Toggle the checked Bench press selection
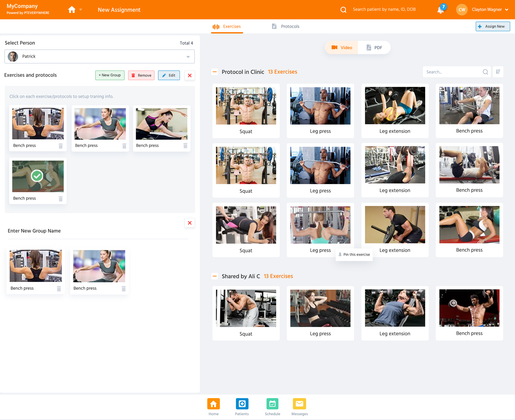 click(37, 176)
